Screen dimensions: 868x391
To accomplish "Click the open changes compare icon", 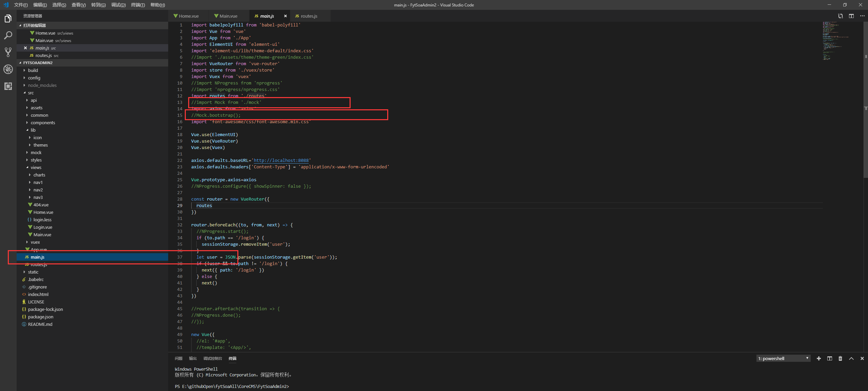I will click(x=841, y=16).
